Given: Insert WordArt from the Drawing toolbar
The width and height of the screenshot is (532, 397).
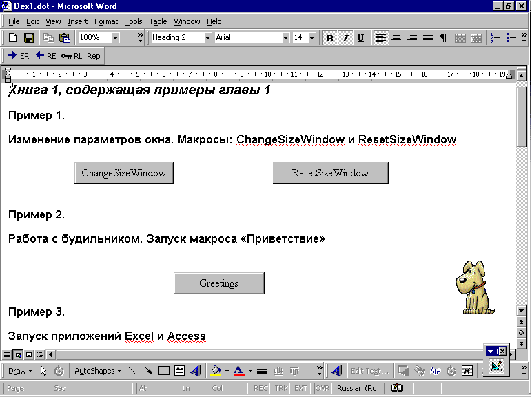Looking at the screenshot, I should [196, 371].
